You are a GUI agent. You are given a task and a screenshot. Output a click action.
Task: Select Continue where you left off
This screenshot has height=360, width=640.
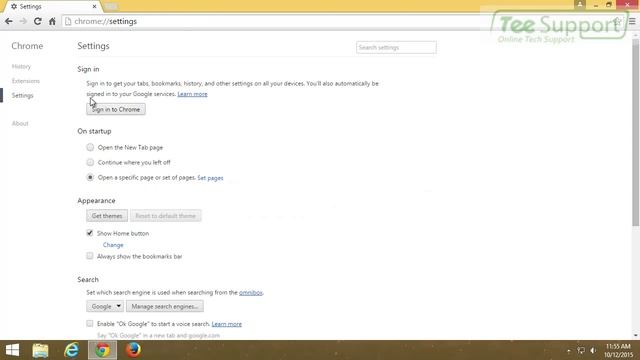90,162
